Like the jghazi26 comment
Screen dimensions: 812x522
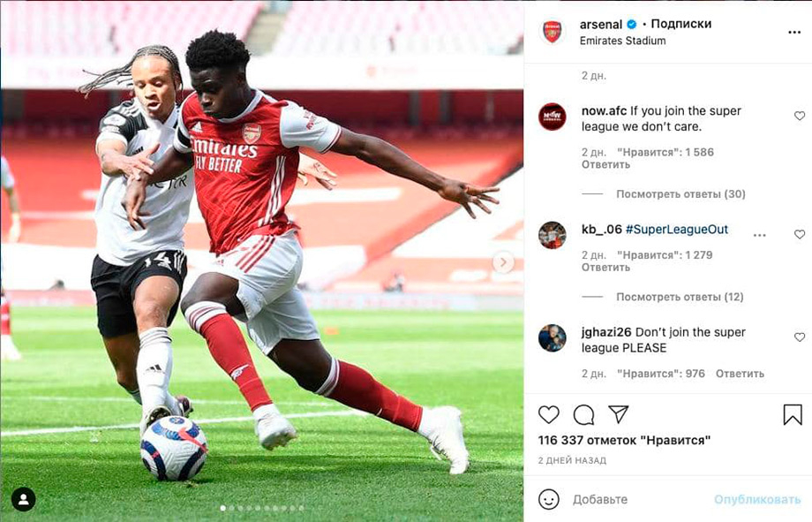pos(800,337)
